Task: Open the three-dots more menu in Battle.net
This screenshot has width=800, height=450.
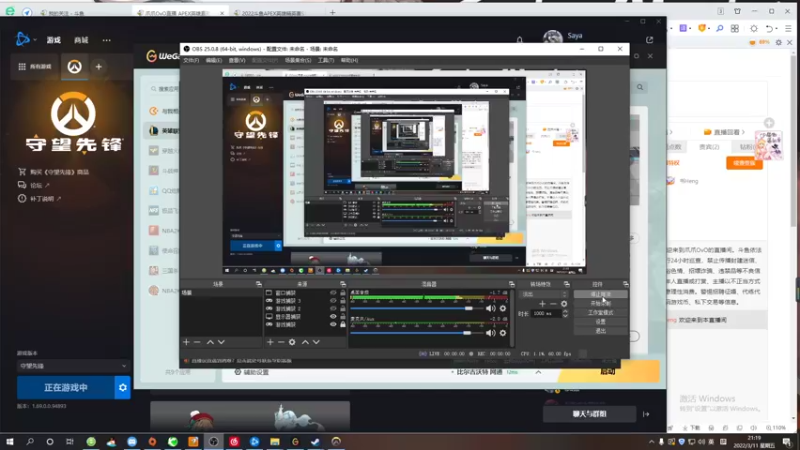Action: tap(106, 40)
